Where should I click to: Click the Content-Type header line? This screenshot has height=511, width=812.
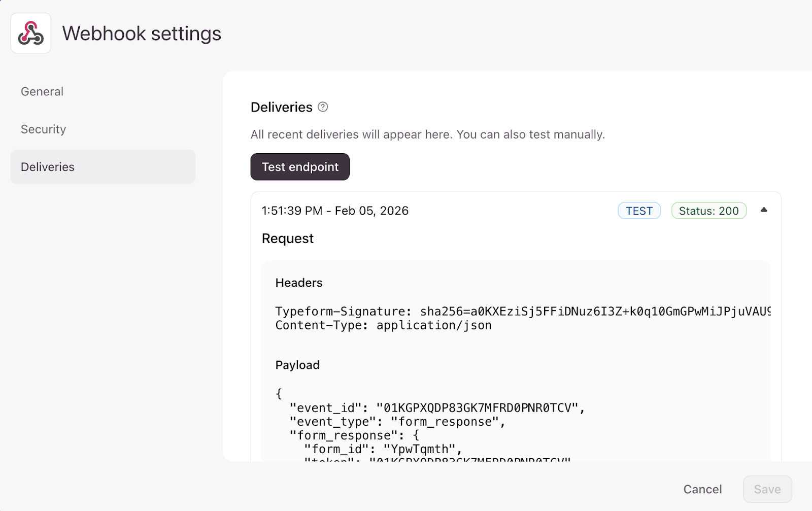383,325
